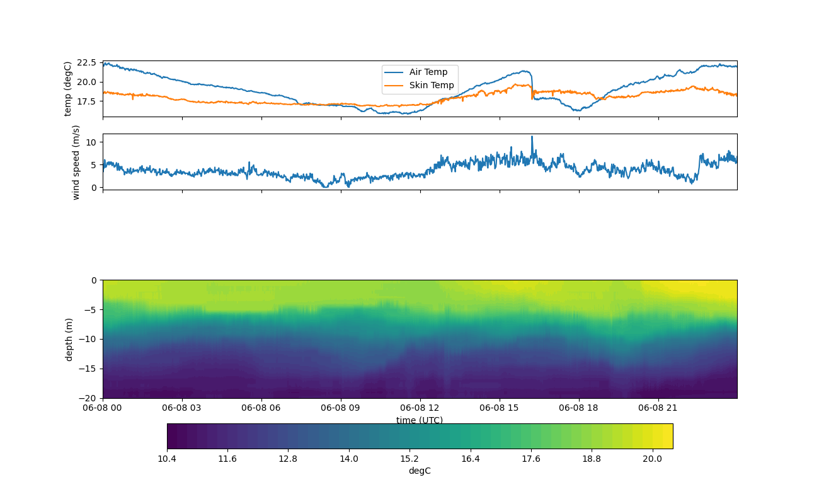Click the 'depth (m)' y-axis label

(69, 339)
